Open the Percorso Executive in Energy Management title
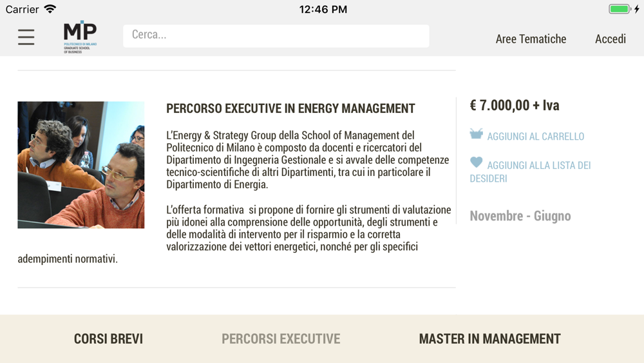Screen dimensions: 644x363 pos(291,108)
